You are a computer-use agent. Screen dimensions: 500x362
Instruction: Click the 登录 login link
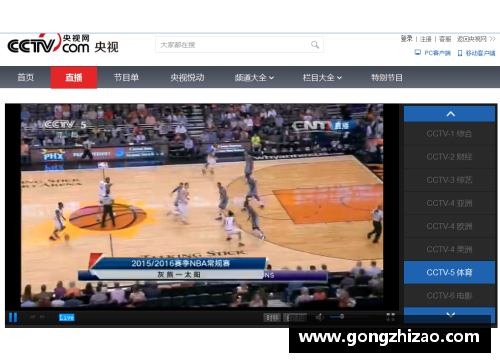tap(406, 39)
